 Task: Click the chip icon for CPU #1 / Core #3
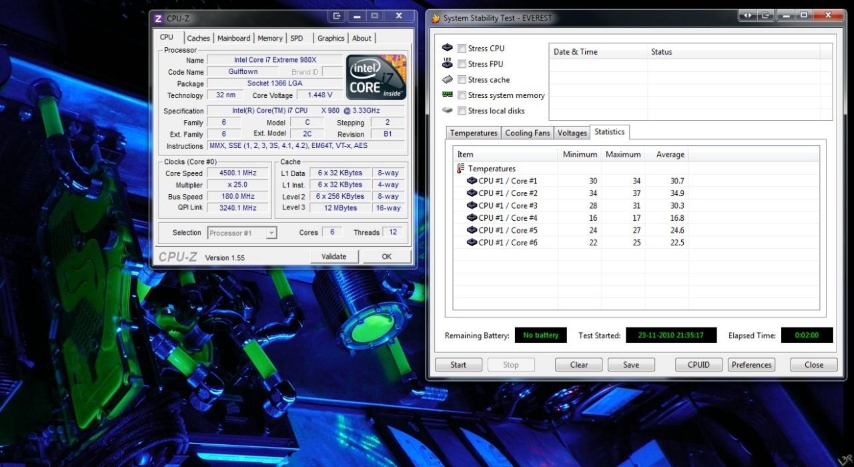coord(472,205)
